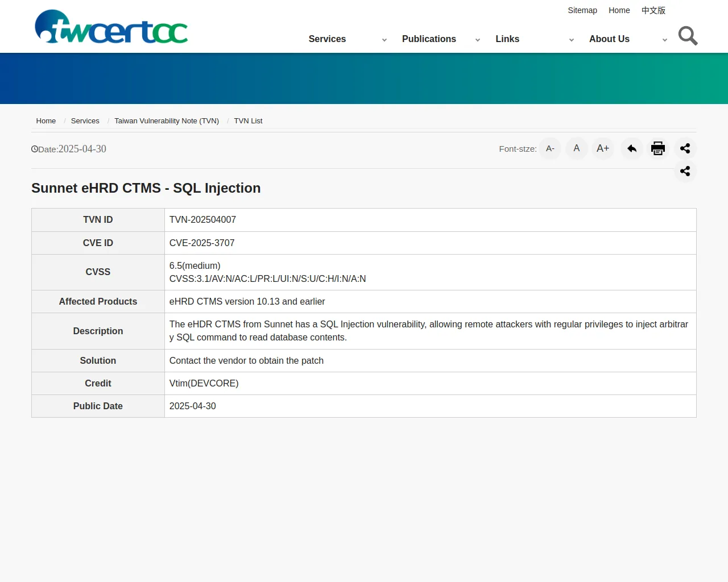Expand the Links menu chevron

coord(572,40)
